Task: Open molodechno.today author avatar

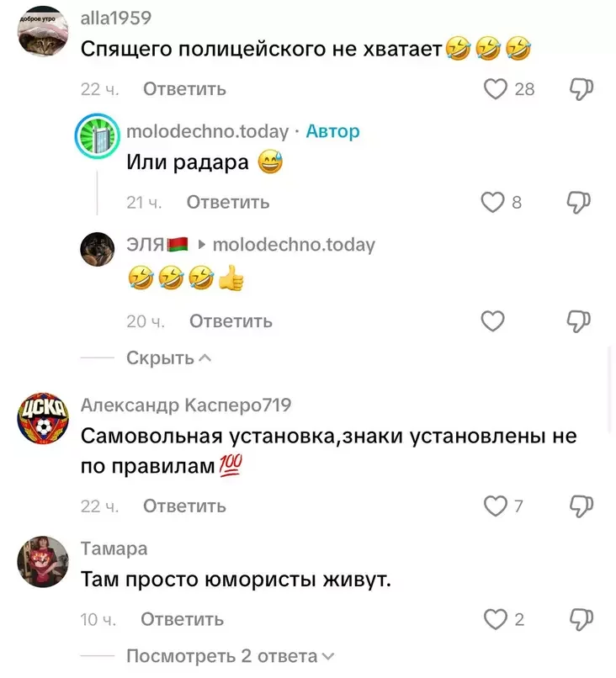Action: pyautogui.click(x=98, y=135)
